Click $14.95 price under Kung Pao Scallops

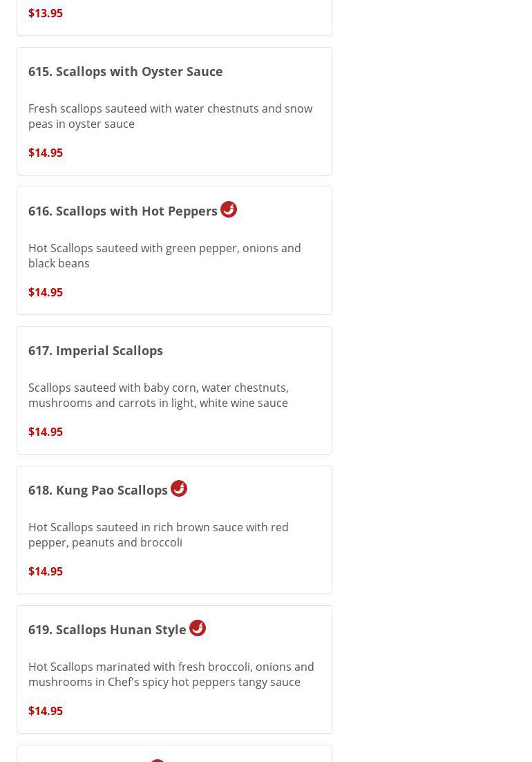[x=46, y=571]
